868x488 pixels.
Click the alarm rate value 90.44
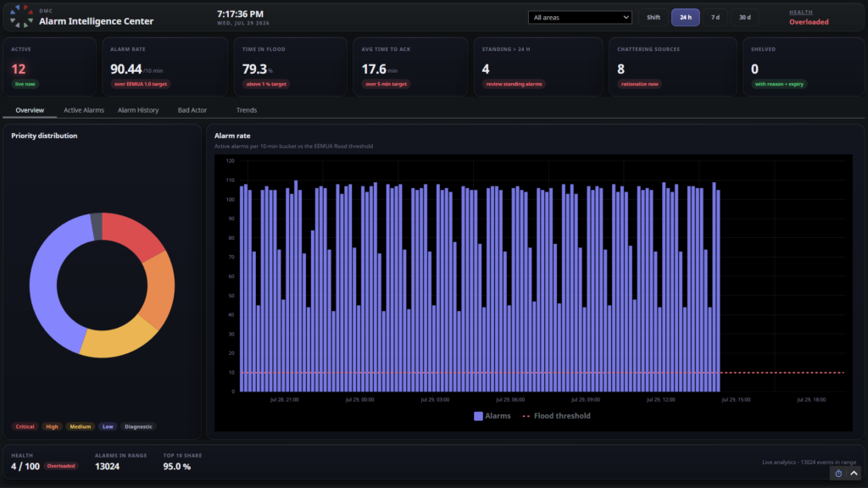point(125,69)
